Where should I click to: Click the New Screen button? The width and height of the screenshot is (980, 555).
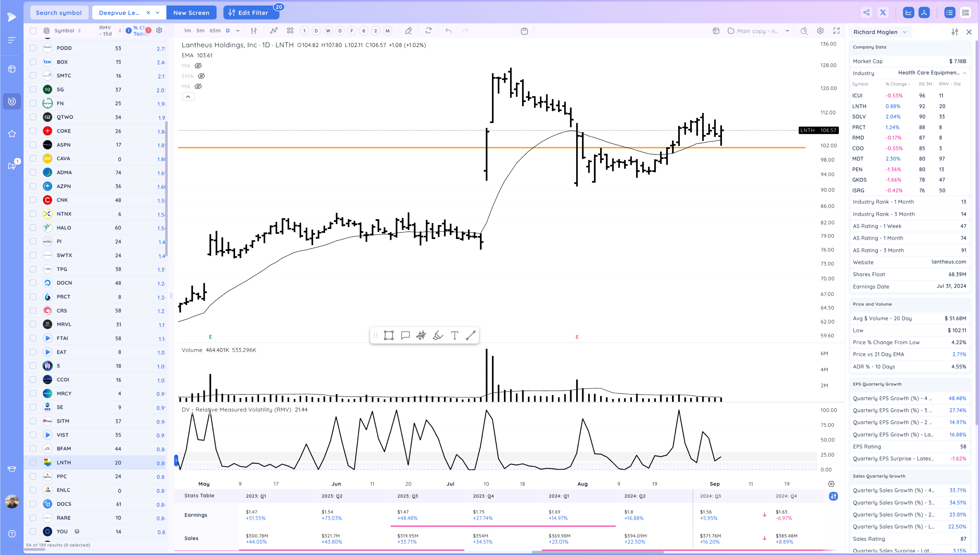pyautogui.click(x=191, y=12)
